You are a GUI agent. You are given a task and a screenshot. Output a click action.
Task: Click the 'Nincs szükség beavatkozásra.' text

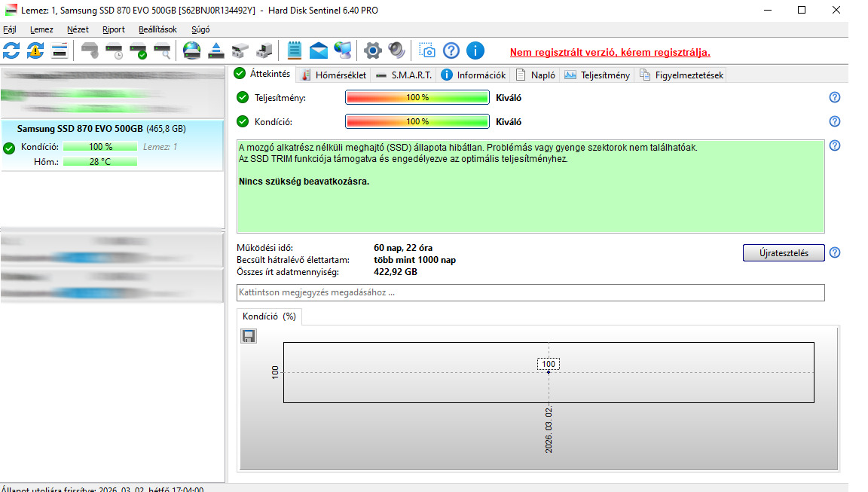click(x=304, y=182)
